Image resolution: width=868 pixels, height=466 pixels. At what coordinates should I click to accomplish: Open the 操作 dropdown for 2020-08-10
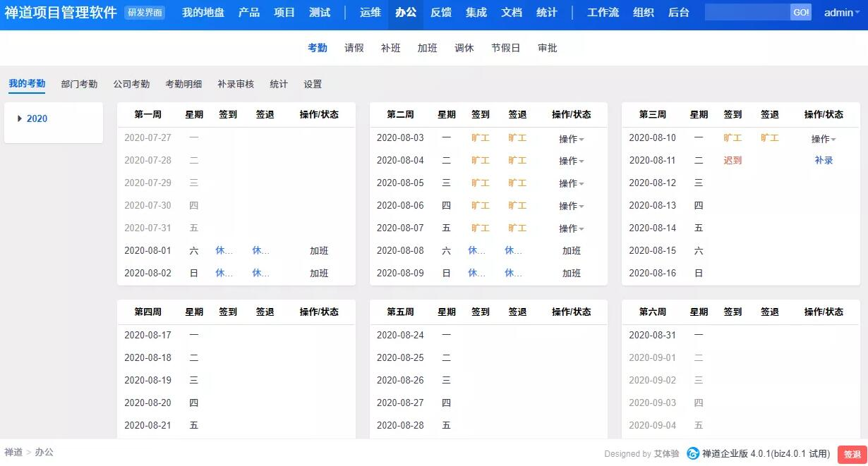[x=823, y=138]
